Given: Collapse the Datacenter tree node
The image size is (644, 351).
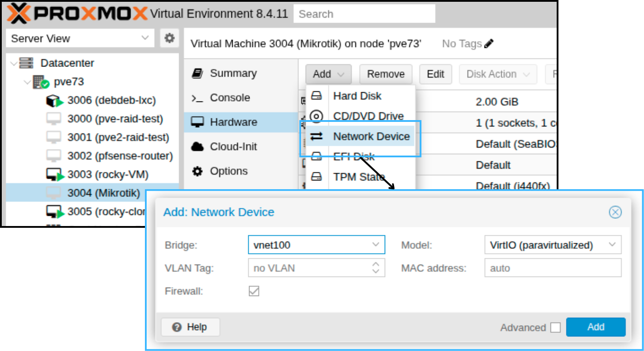Looking at the screenshot, I should [13, 63].
